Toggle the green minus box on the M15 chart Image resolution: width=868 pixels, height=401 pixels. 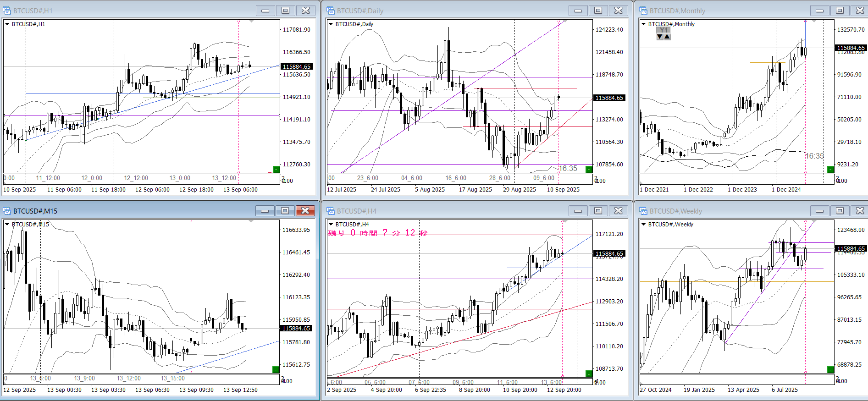[x=276, y=369]
